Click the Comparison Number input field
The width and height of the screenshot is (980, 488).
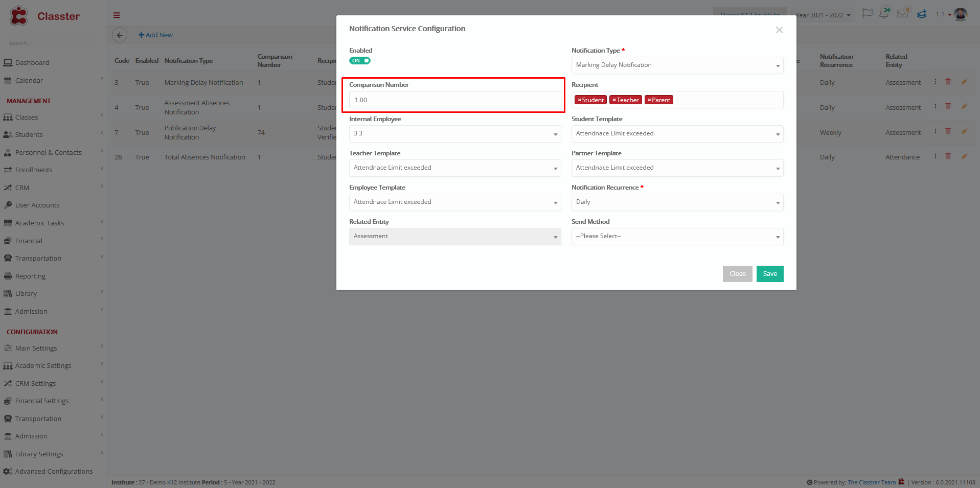click(x=455, y=100)
